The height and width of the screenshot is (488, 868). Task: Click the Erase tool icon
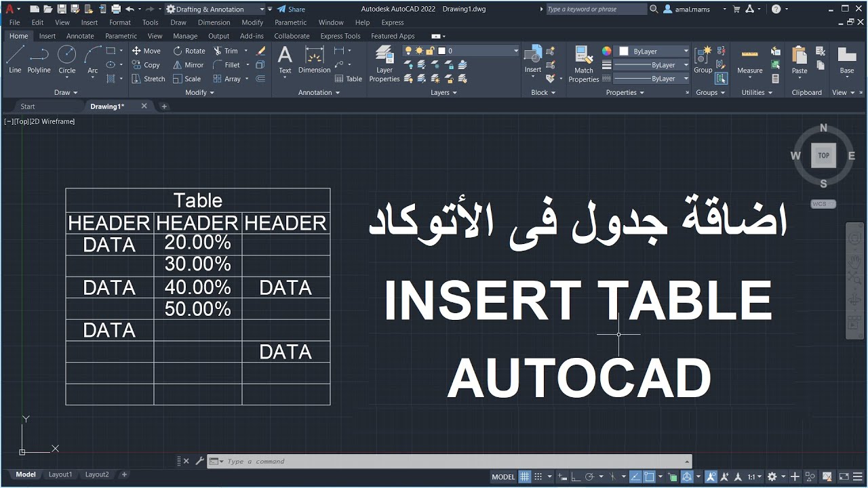[260, 51]
